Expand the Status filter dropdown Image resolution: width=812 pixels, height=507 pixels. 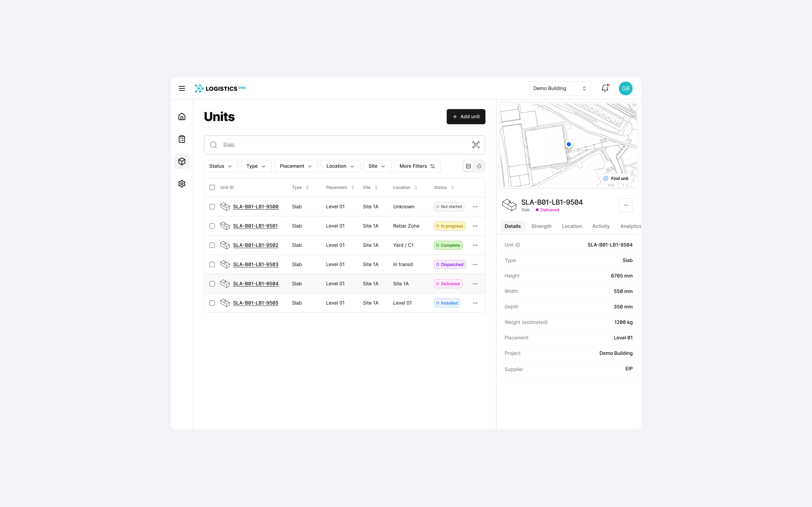[220, 166]
